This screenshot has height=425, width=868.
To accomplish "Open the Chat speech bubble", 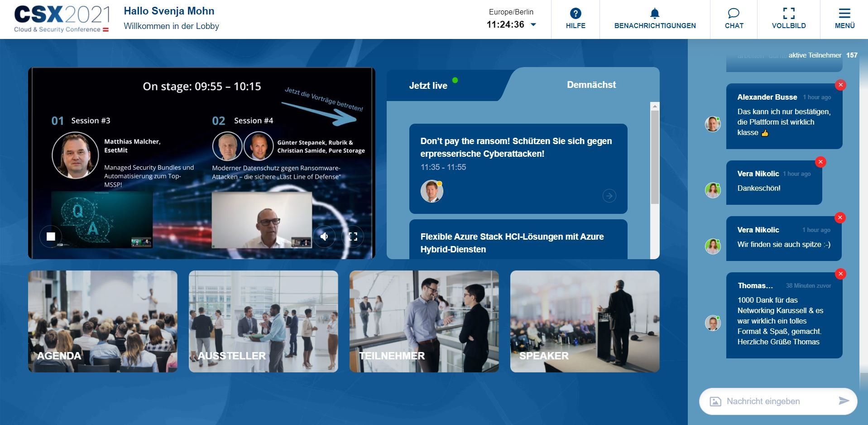I will click(734, 19).
